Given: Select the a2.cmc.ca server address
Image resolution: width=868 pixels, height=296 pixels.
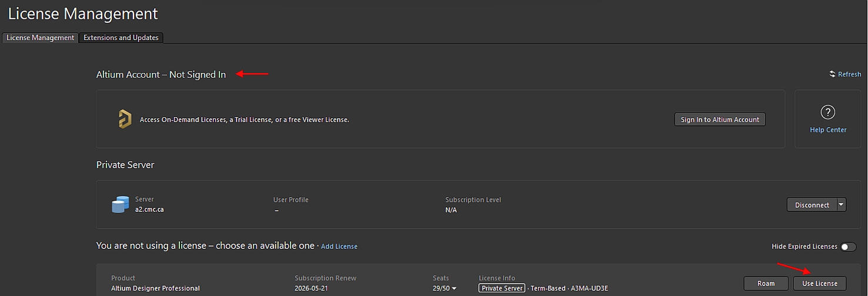Looking at the screenshot, I should tap(149, 209).
